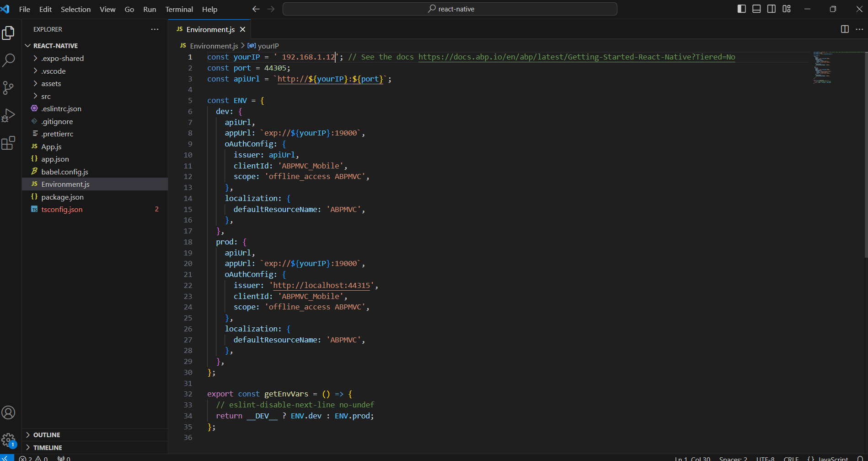Open the Extensions view
Viewport: 868px width, 461px height.
coord(9,143)
